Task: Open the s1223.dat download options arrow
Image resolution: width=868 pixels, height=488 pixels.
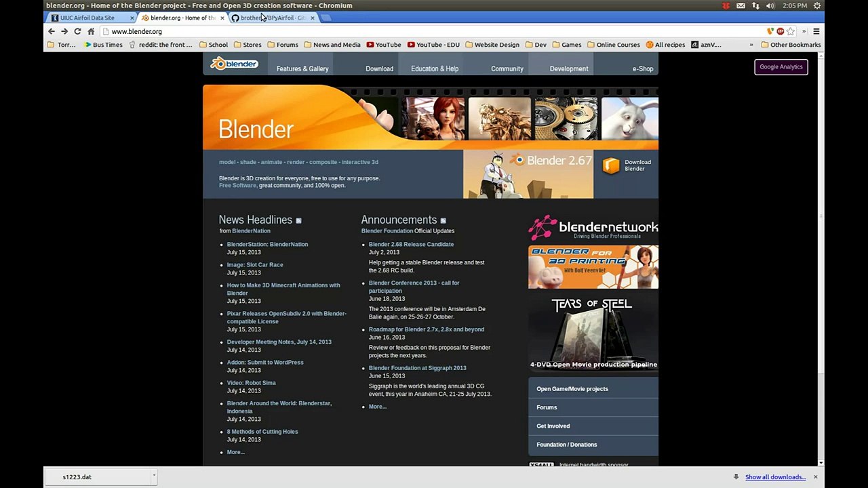Action: [154, 476]
